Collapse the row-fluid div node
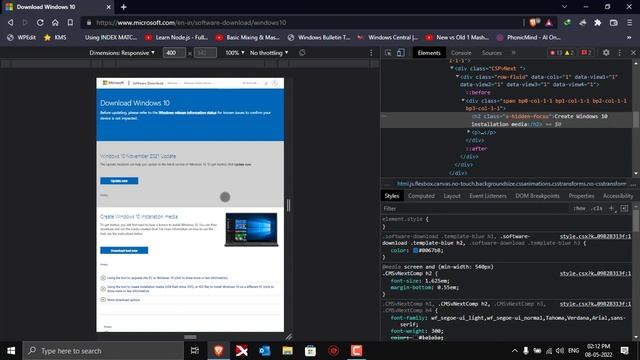This screenshot has width=640, height=360. click(457, 77)
